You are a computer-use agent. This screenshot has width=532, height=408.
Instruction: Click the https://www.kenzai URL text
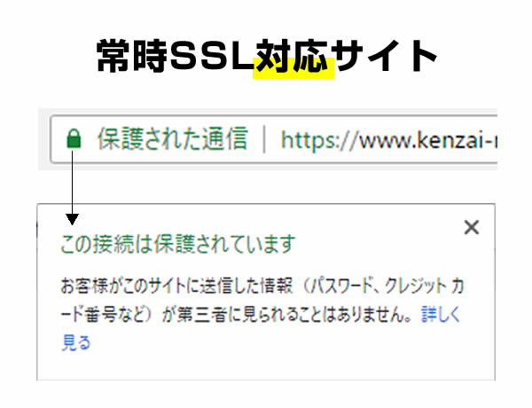[x=389, y=140]
